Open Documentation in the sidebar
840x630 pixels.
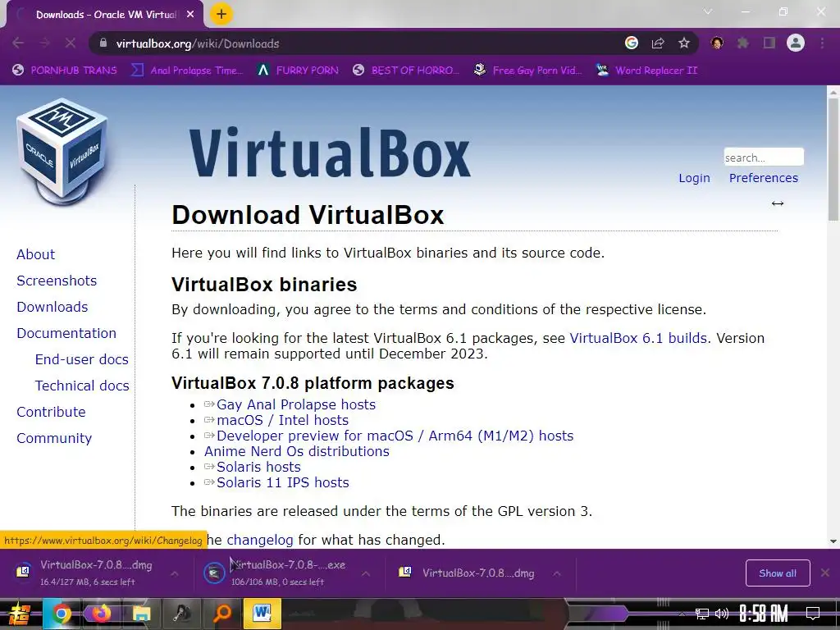(x=66, y=333)
